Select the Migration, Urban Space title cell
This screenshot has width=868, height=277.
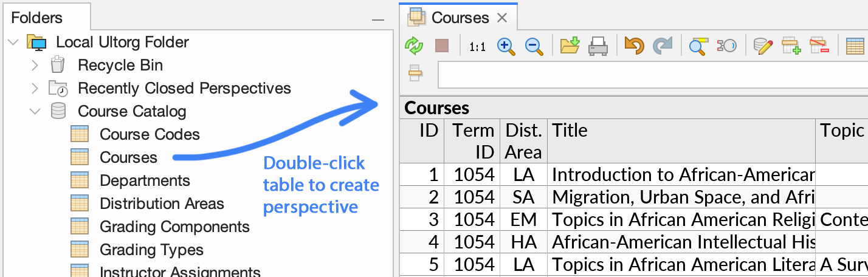(681, 197)
